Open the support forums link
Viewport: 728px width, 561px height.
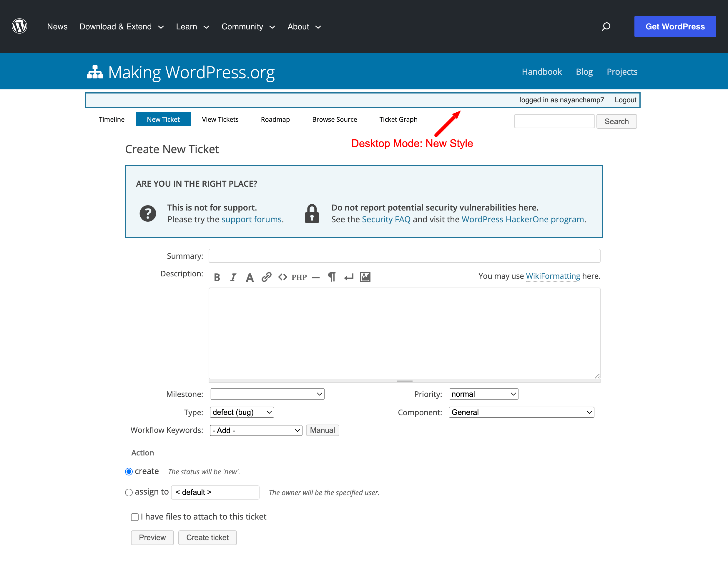pos(251,219)
